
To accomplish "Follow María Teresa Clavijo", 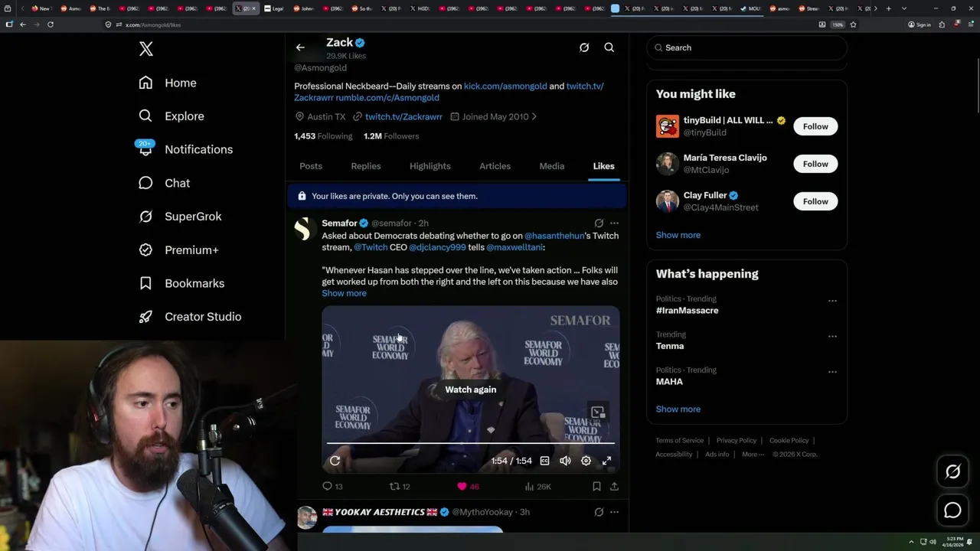I will pyautogui.click(x=815, y=164).
